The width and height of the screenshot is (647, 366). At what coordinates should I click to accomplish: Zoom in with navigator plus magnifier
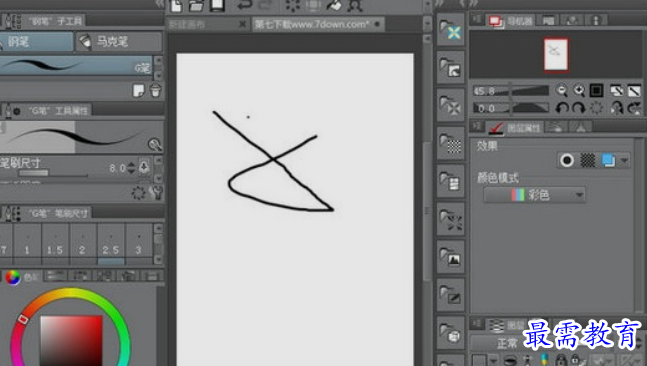[579, 90]
